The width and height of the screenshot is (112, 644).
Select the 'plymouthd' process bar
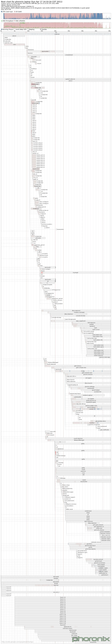pyautogui.click(x=45, y=51)
